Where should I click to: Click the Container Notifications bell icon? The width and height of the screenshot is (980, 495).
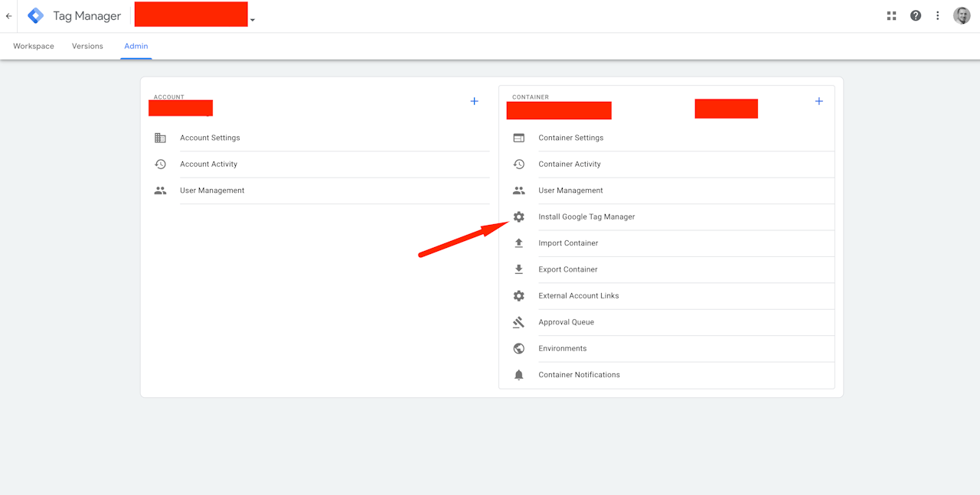coord(518,375)
